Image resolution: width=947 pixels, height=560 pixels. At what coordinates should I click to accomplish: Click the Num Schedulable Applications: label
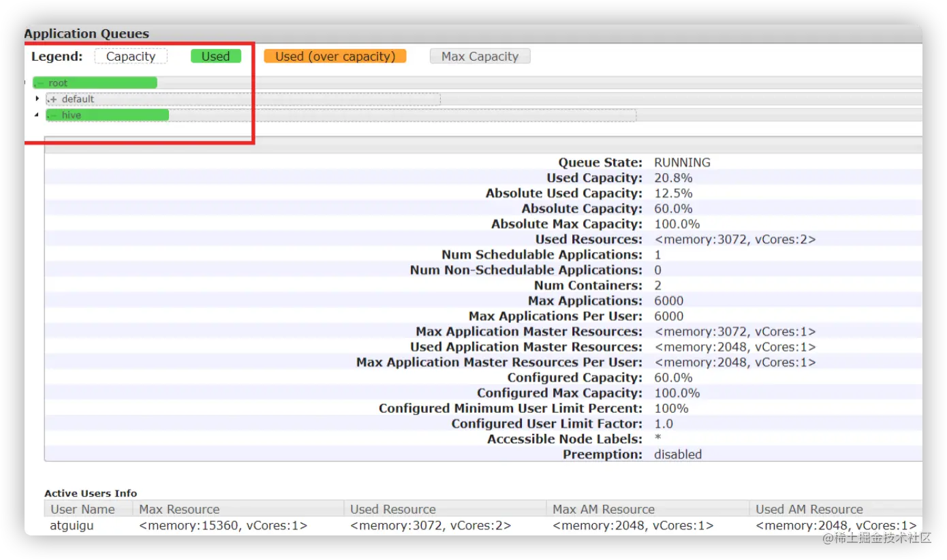pyautogui.click(x=542, y=255)
